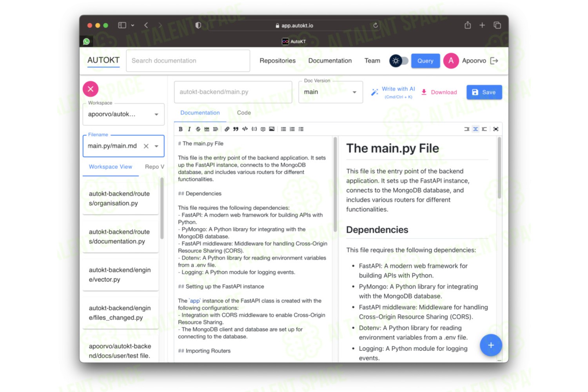The image size is (588, 392).
Task: Apply italic formatting in the editor toolbar
Action: (x=189, y=129)
